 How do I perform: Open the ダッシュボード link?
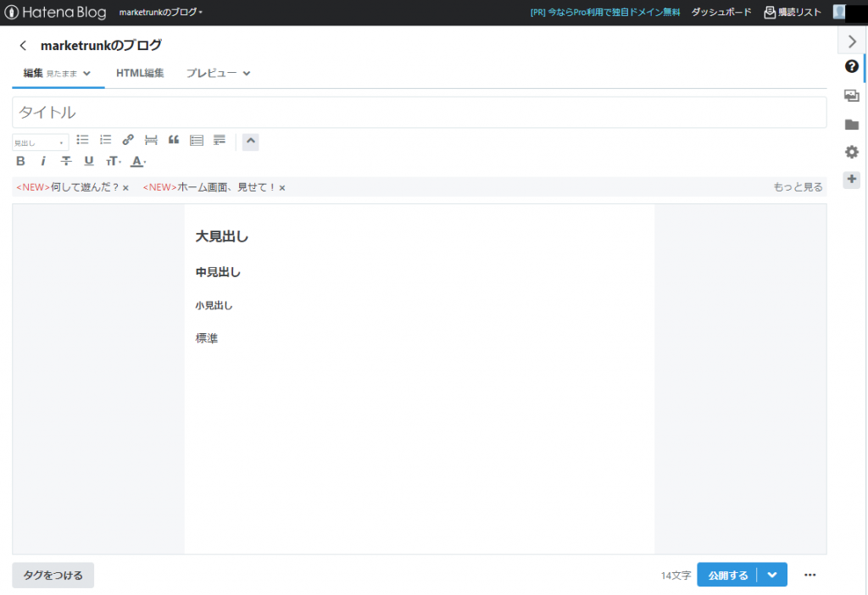(x=721, y=13)
